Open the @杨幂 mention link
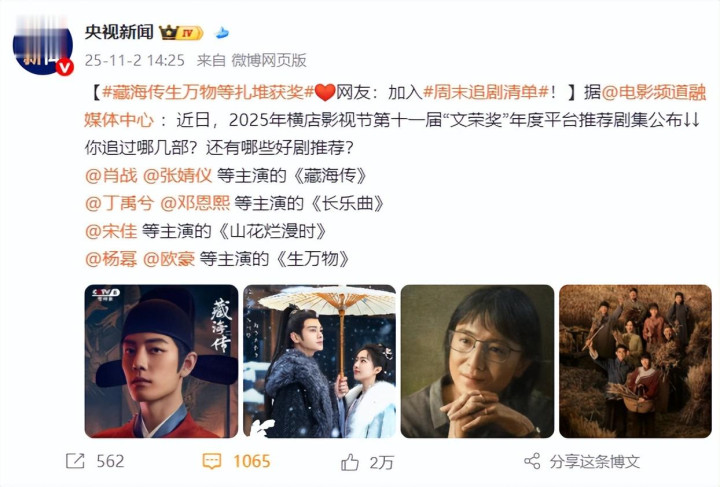Image resolution: width=720 pixels, height=487 pixels. [x=111, y=259]
